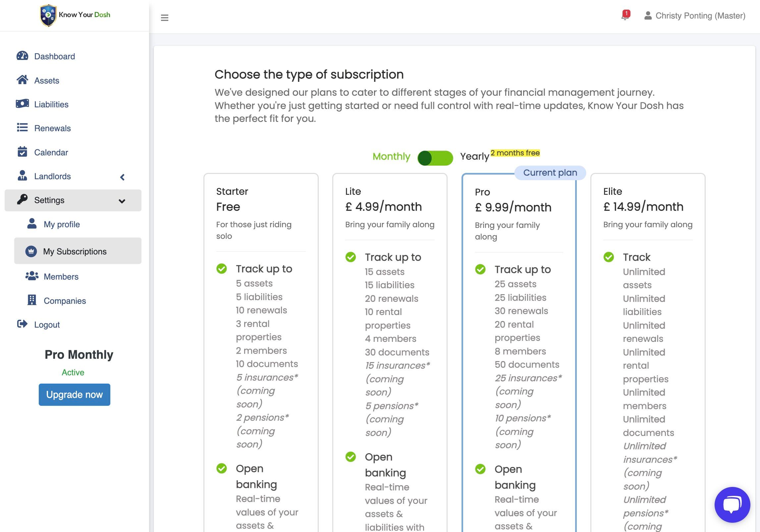
Task: Expand the Landlords menu chevron
Action: click(x=122, y=177)
